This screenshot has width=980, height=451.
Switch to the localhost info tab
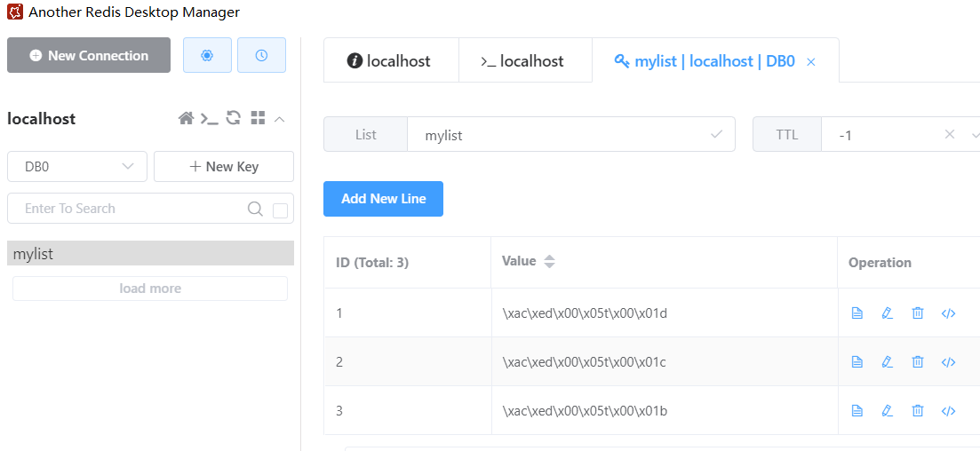[x=391, y=60]
